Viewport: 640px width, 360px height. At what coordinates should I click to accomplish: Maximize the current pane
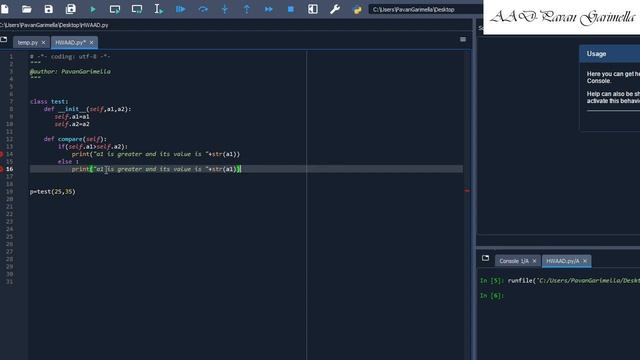point(313,9)
